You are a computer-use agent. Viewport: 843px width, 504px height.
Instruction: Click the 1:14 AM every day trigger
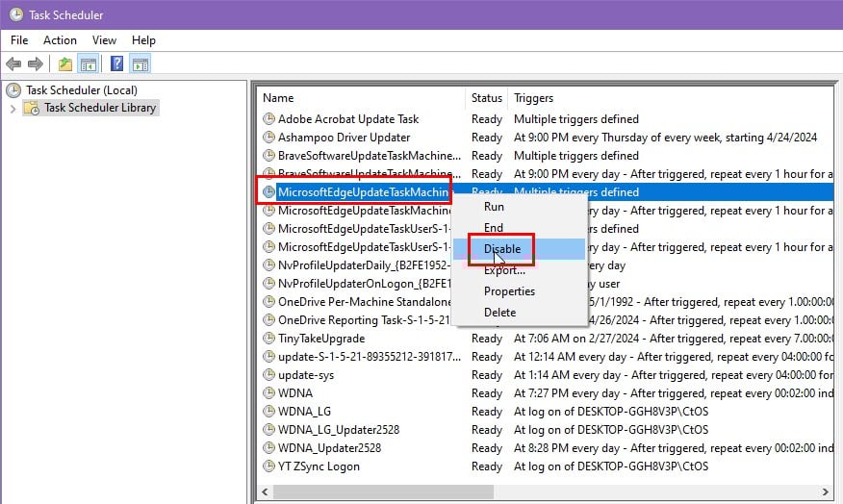(673, 374)
